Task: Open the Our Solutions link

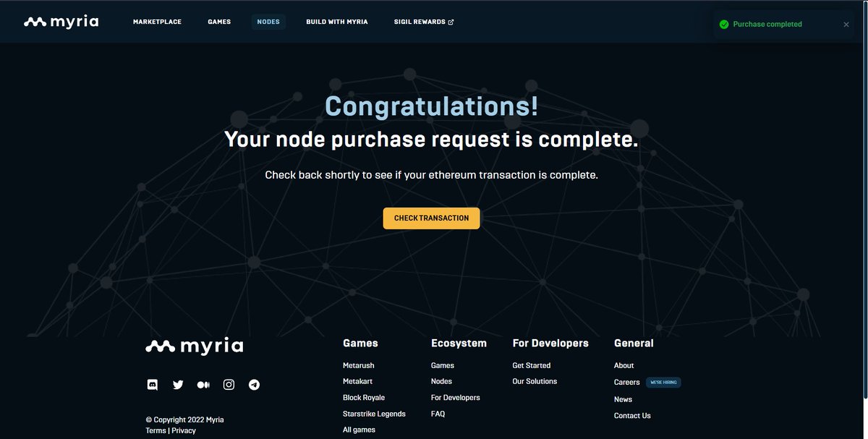Action: [x=535, y=381]
